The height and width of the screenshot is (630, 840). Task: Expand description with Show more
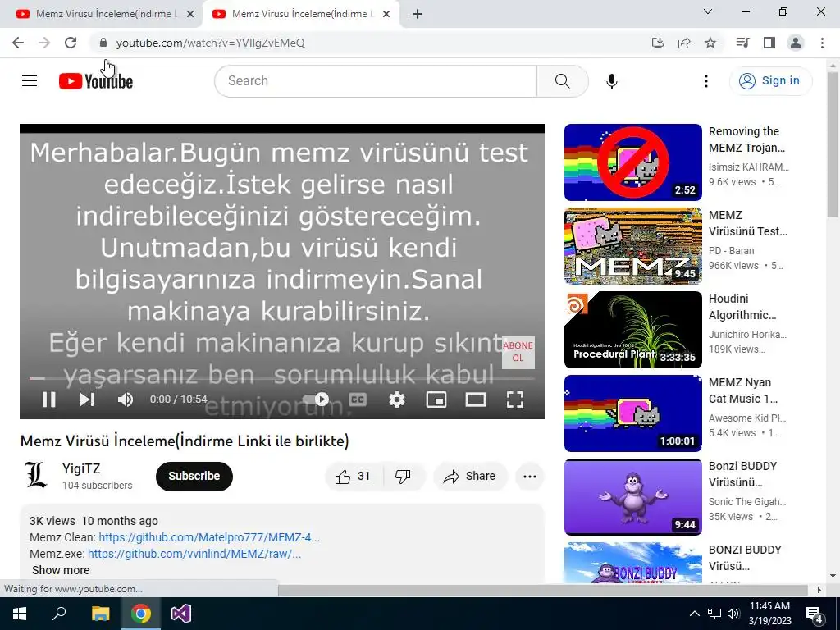coord(61,570)
